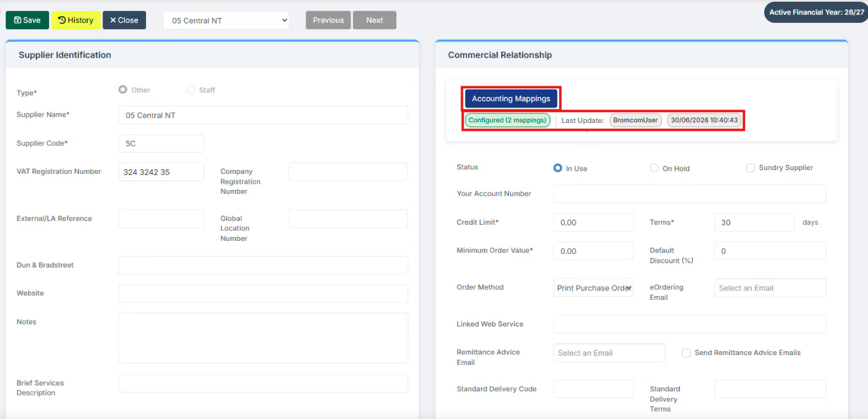
Task: Open the supplier selector dropdown
Action: tap(227, 20)
